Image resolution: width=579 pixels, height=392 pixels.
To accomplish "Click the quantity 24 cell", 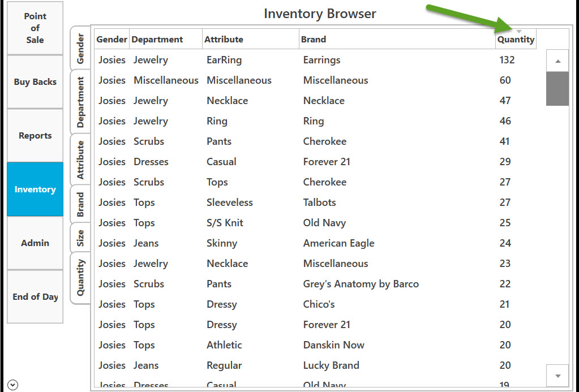I will click(x=505, y=243).
